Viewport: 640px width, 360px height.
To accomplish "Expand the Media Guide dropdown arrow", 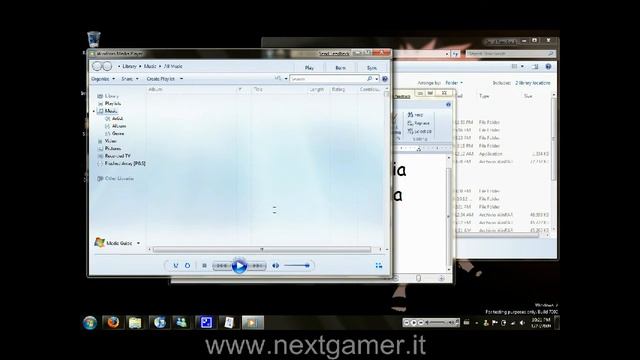I will pos(138,243).
